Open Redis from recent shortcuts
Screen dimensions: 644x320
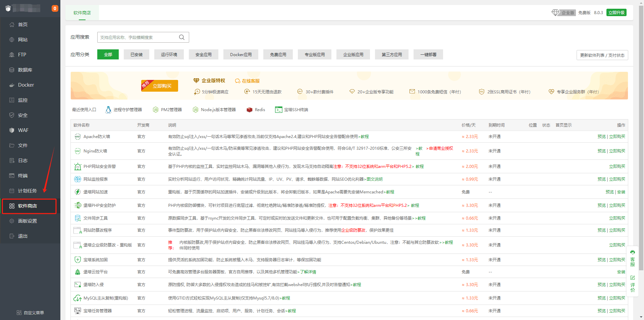[x=256, y=110]
